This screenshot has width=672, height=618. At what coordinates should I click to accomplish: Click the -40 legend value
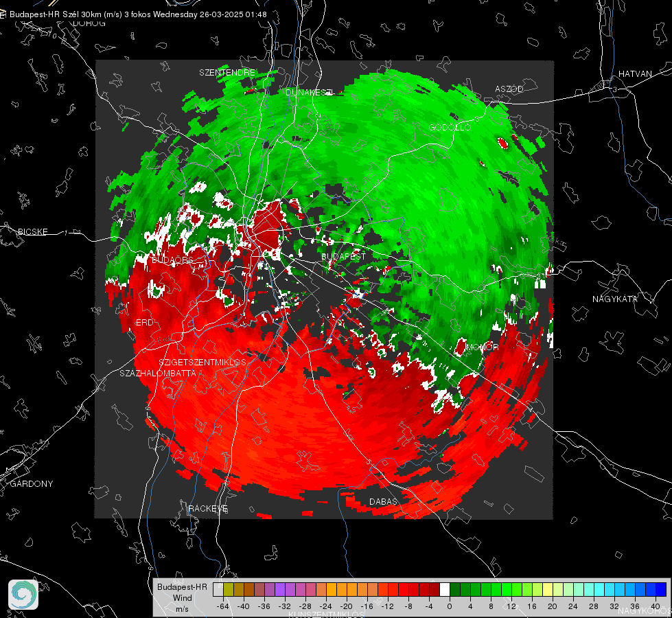click(244, 606)
